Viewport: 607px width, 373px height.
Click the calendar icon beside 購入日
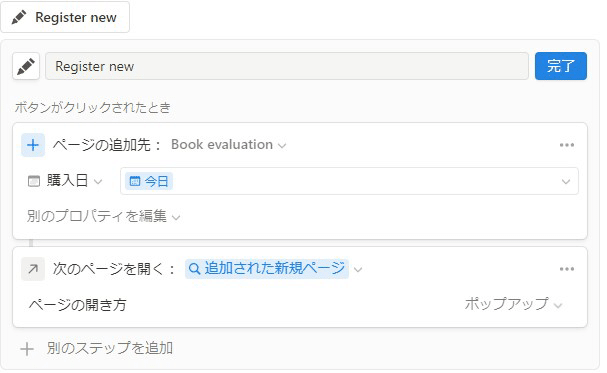[34, 181]
